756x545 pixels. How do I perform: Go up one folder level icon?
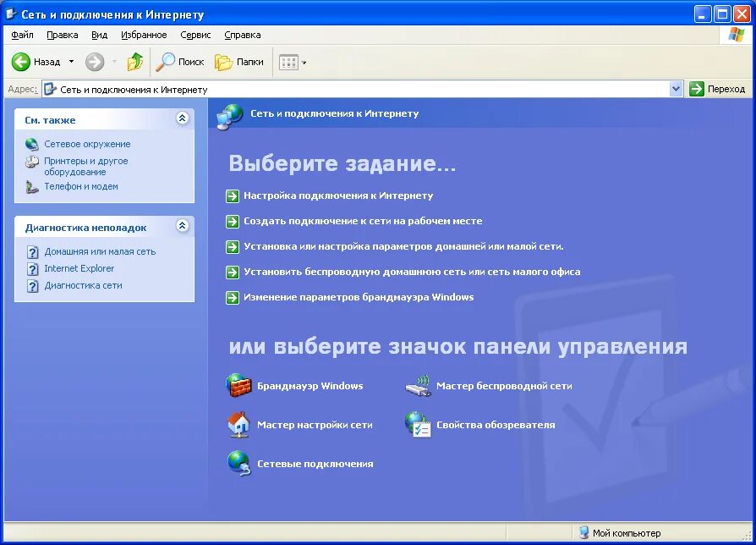coord(135,62)
